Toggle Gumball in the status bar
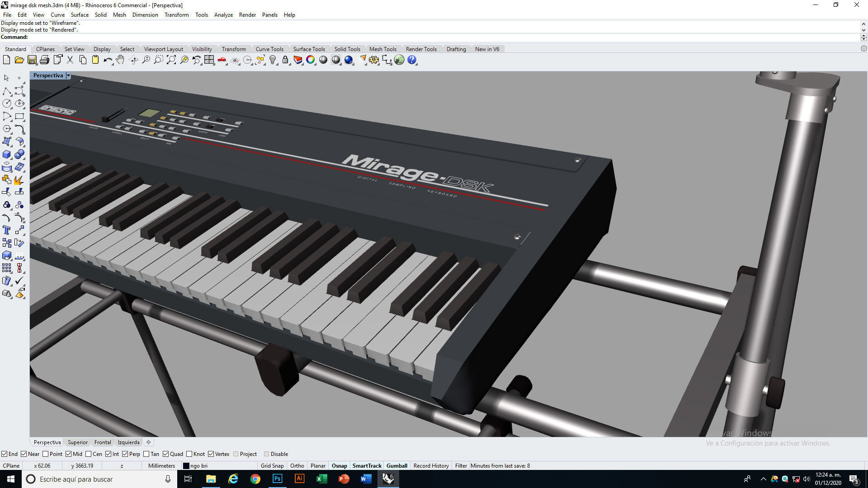Image resolution: width=868 pixels, height=488 pixels. [397, 466]
